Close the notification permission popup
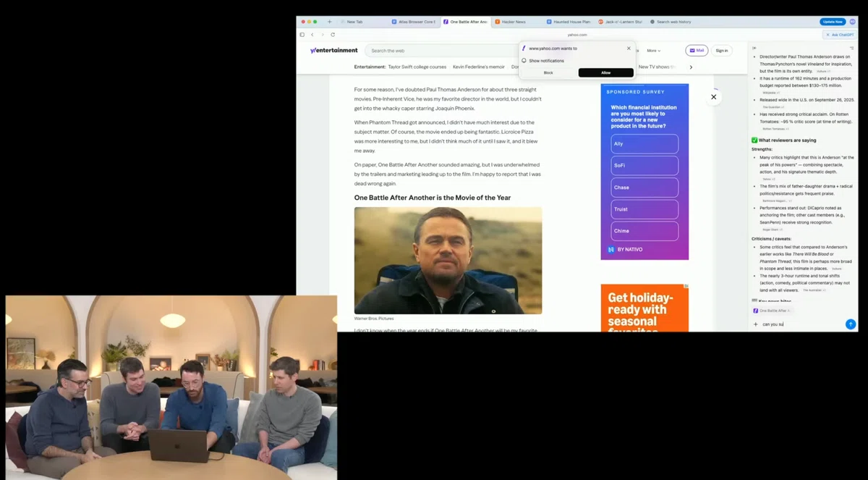Viewport: 868px width, 480px height. pyautogui.click(x=629, y=49)
